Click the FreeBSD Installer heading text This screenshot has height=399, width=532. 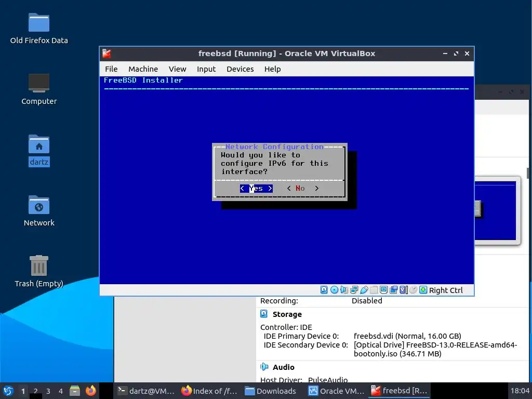click(143, 81)
